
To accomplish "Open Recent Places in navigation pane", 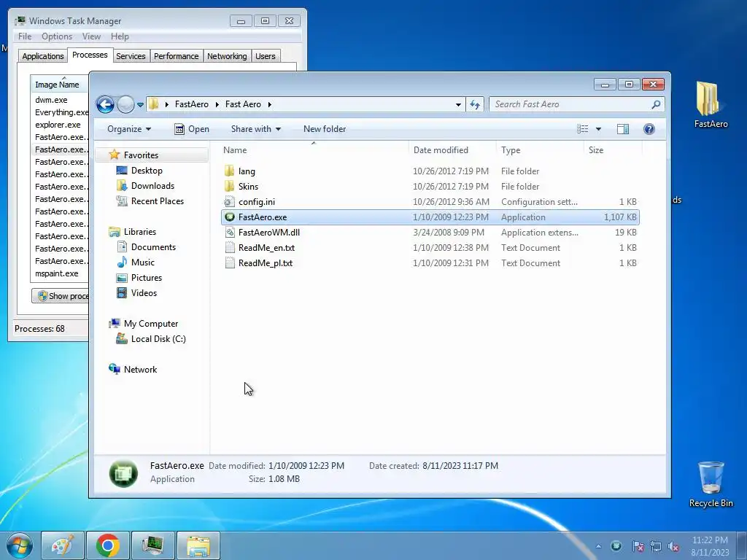I will (x=158, y=201).
